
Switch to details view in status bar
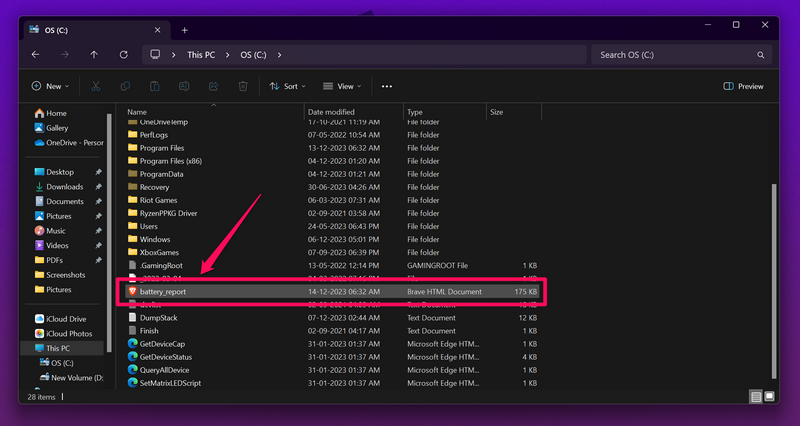[x=755, y=397]
